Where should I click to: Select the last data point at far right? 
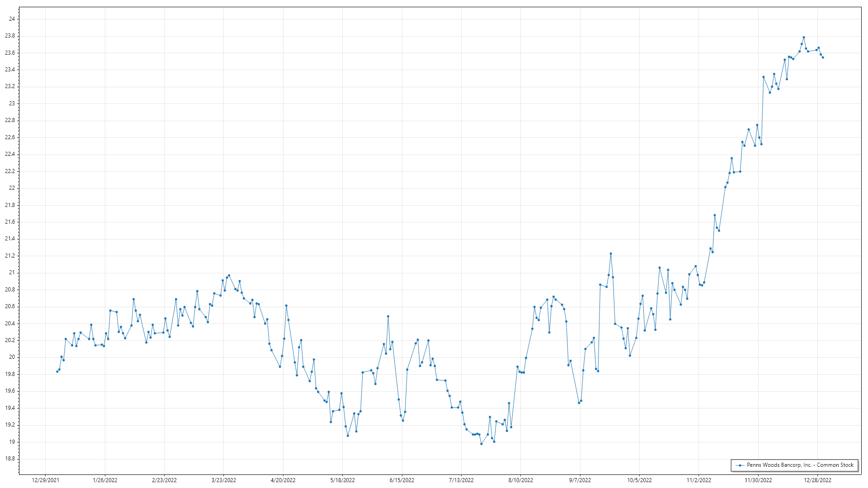(x=823, y=57)
